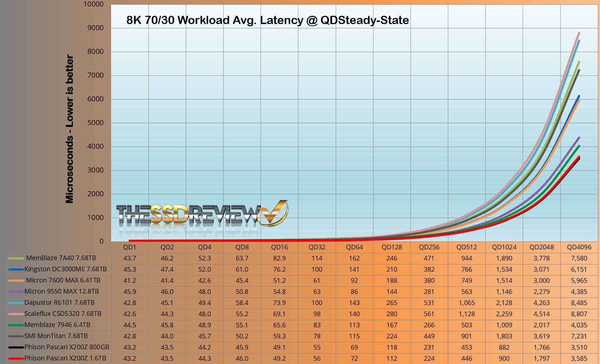This screenshot has width=600, height=364.
Task: Click the 10000 label on the Y axis
Action: [x=93, y=4]
